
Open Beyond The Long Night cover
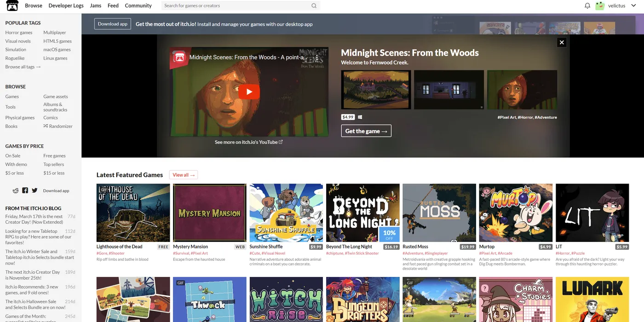(x=363, y=213)
